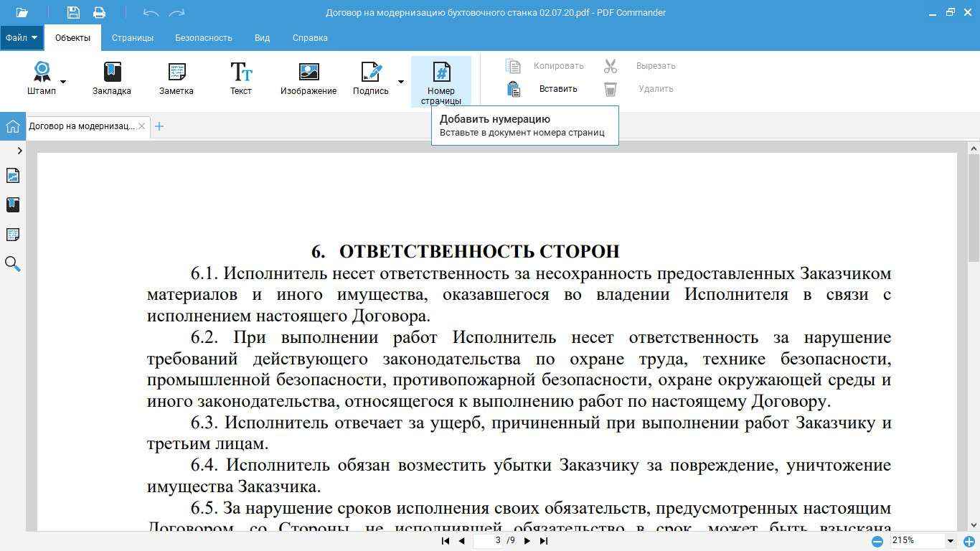The image size is (980, 551).
Task: Save document with the floppy disk icon
Action: coord(73,12)
